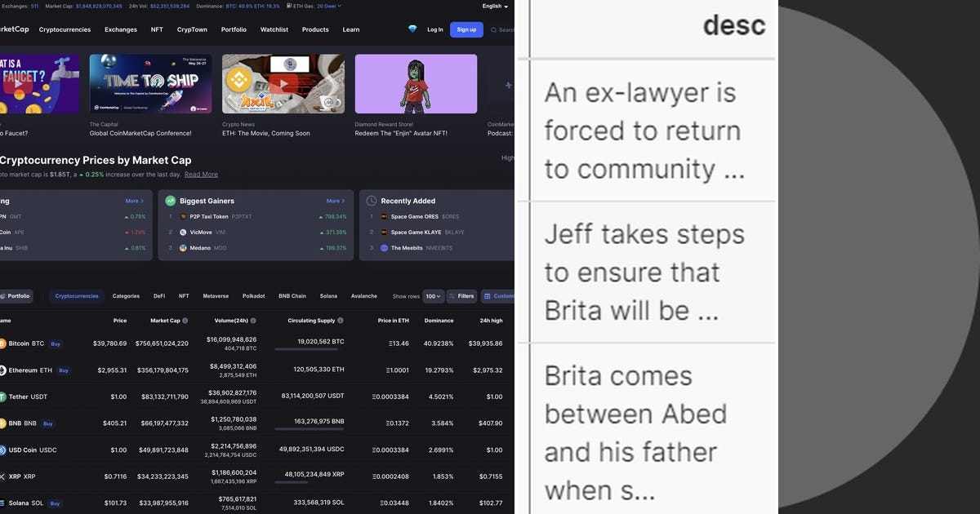Click the Sign up button

[466, 29]
